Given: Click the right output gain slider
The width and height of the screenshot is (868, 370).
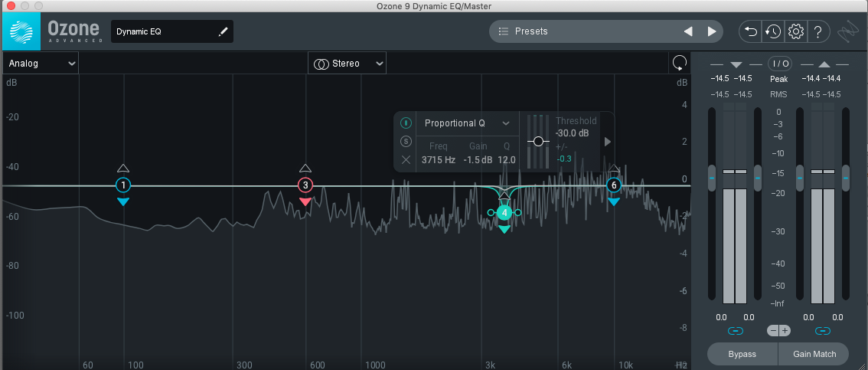Looking at the screenshot, I should [845, 178].
